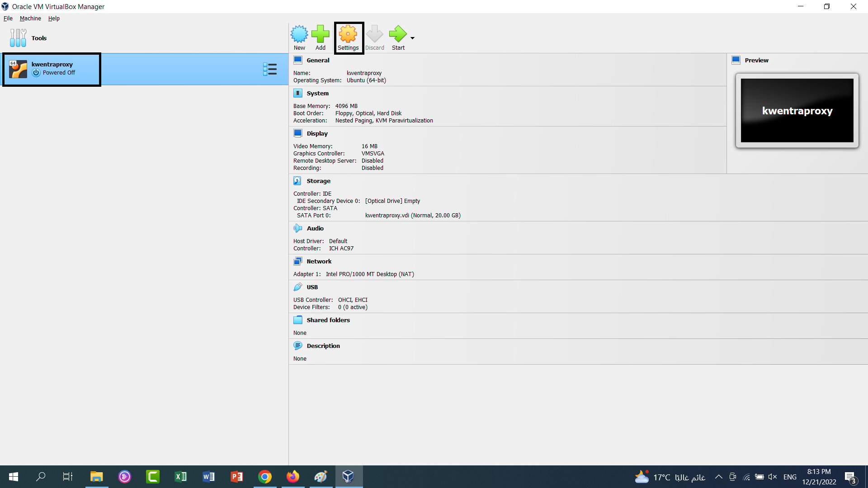Open File Explorer from the taskbar
This screenshot has width=868, height=488.
pos(96,477)
